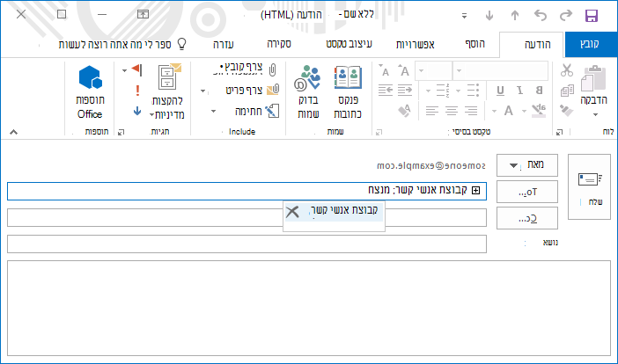Toggle the Numbering list button
Image resolution: width=618 pixels, height=364 pixels.
(443, 90)
